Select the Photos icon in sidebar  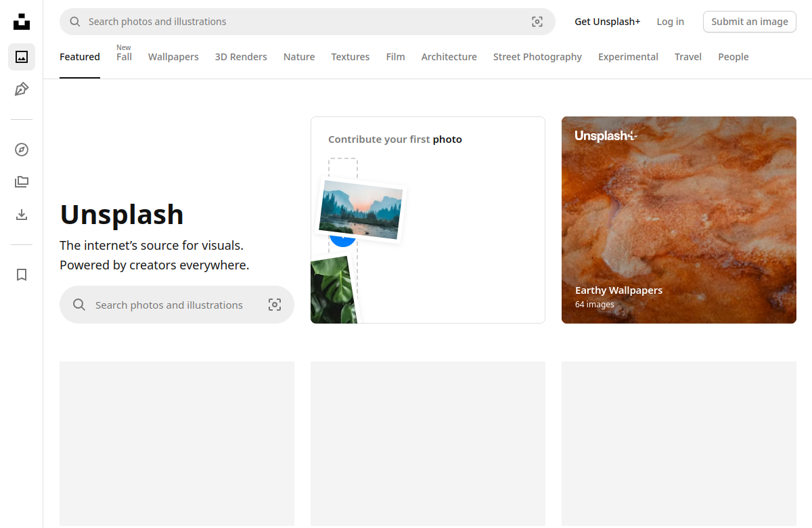(x=22, y=57)
